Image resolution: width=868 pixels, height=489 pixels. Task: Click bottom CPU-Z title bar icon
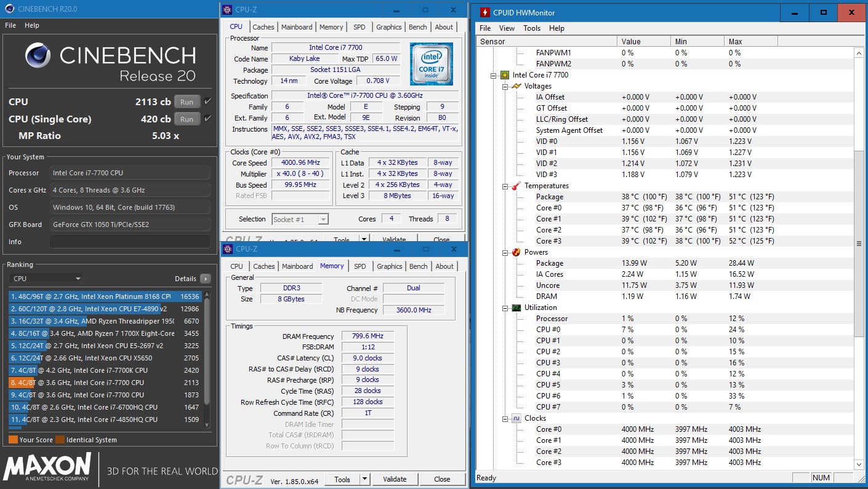(x=228, y=249)
